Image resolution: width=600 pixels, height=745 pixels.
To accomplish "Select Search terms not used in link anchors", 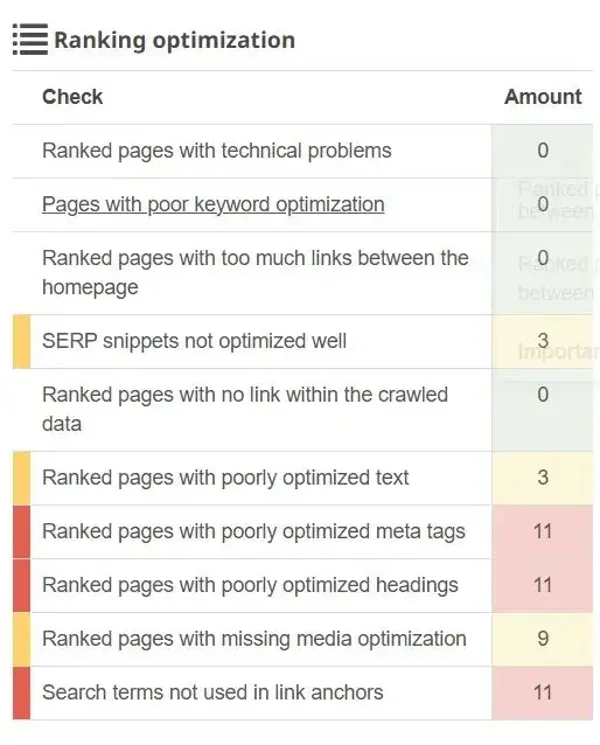I will pos(212,692).
